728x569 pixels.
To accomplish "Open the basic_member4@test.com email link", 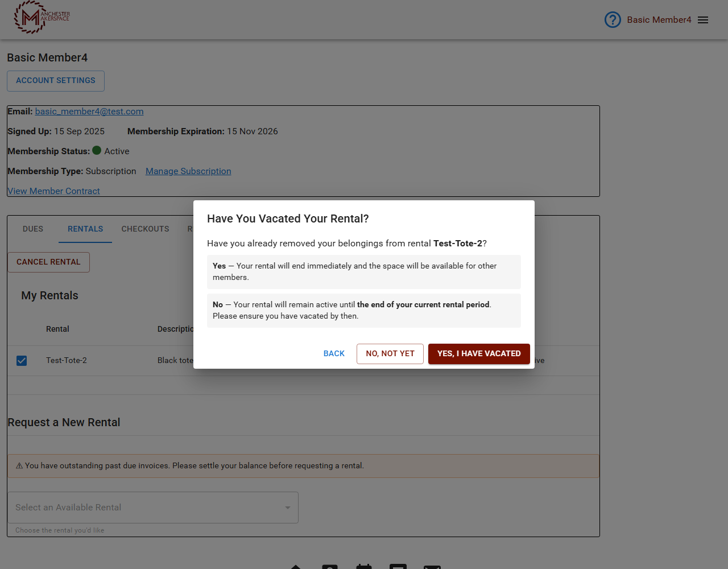I will point(89,112).
